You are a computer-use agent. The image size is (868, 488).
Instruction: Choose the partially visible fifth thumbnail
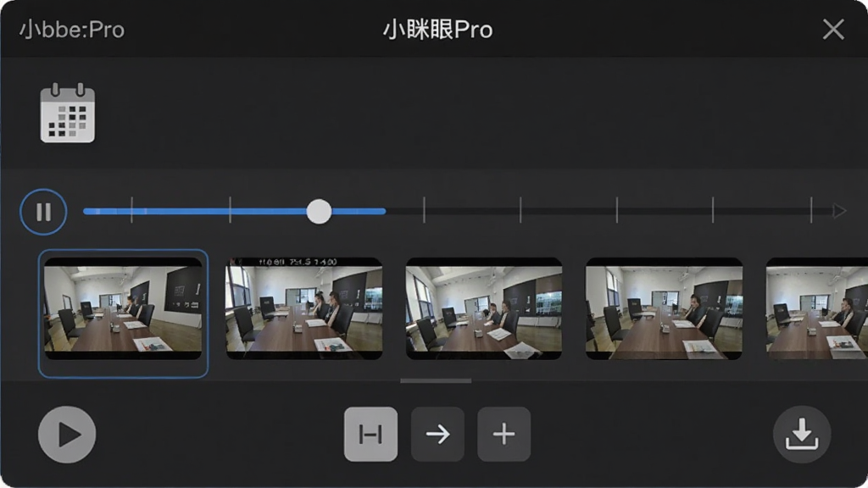[816, 308]
